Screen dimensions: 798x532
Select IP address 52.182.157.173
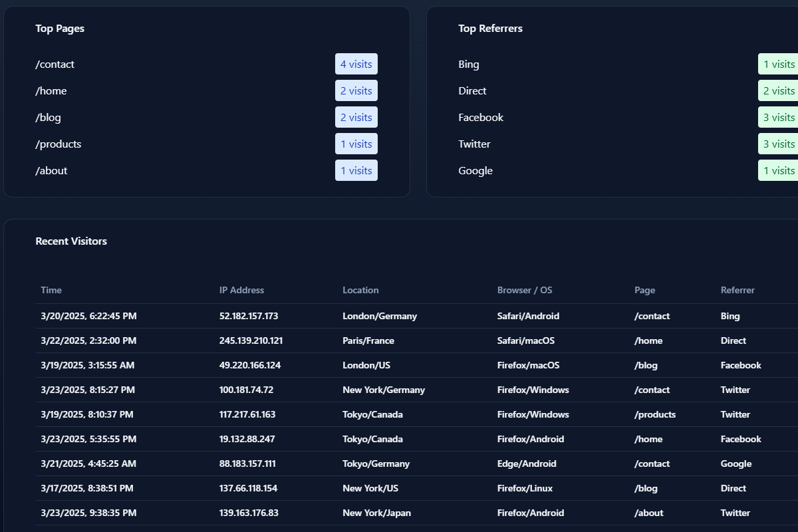tap(249, 316)
